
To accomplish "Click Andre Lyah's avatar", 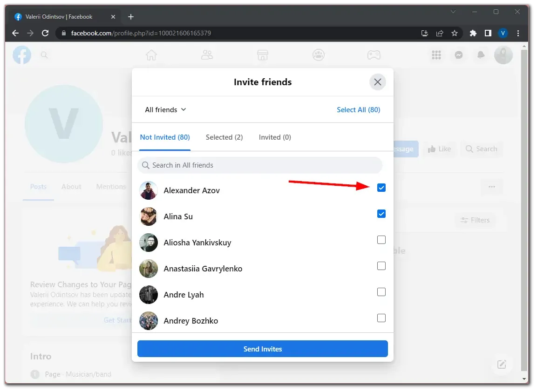I will tap(148, 295).
